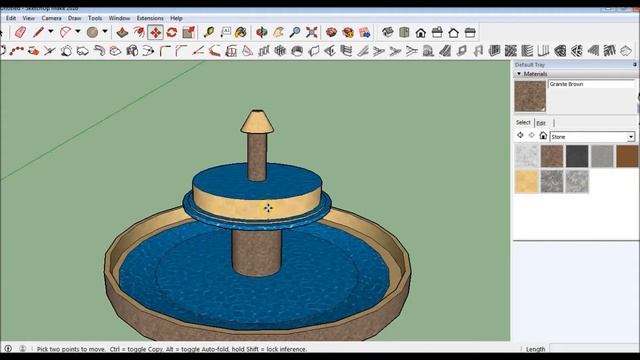Open the Draw menu
Viewport: 640px width, 360px height.
tap(74, 18)
